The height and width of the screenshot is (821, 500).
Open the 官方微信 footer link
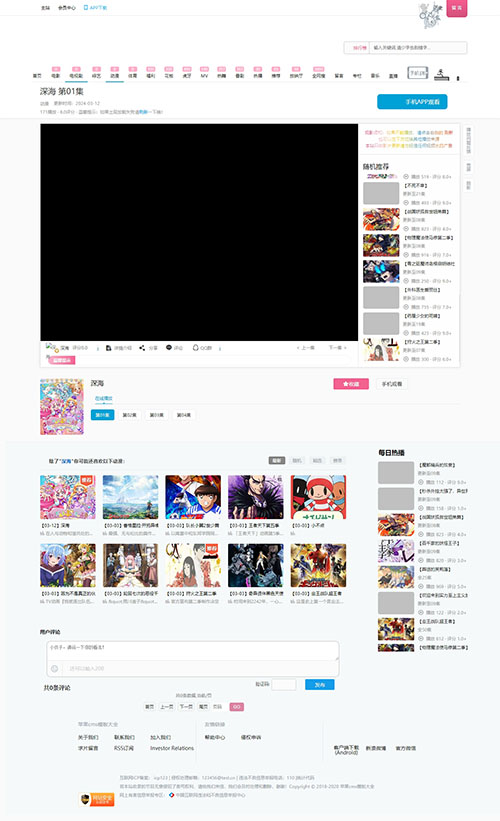tap(406, 748)
